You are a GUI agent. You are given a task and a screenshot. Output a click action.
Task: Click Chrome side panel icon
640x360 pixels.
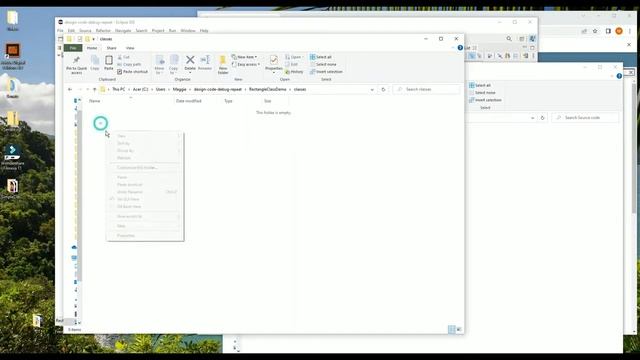click(608, 31)
